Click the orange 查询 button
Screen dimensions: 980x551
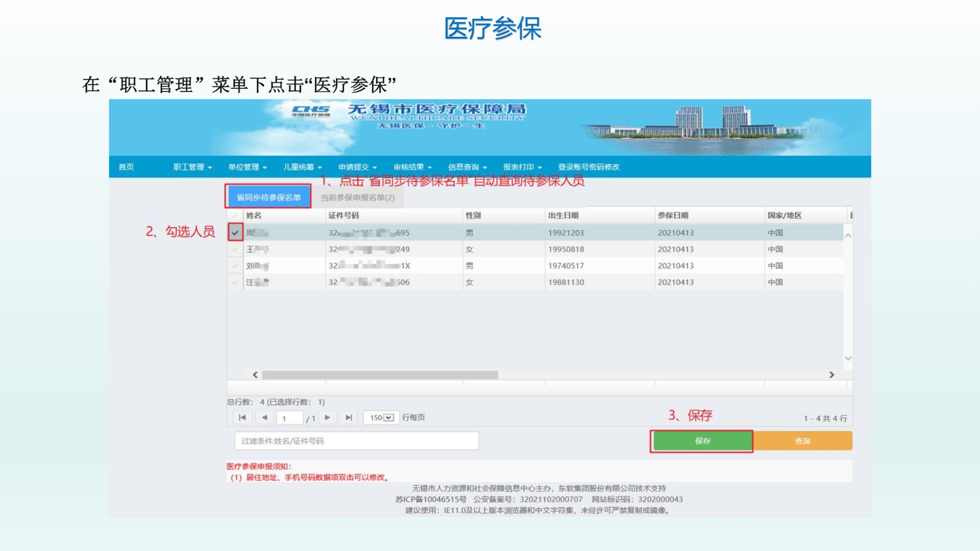[x=802, y=441]
